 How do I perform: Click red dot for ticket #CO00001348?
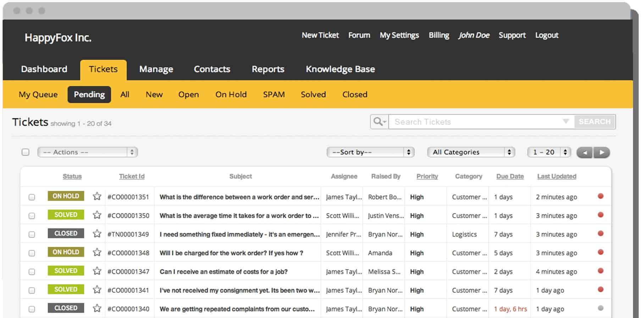tap(600, 252)
